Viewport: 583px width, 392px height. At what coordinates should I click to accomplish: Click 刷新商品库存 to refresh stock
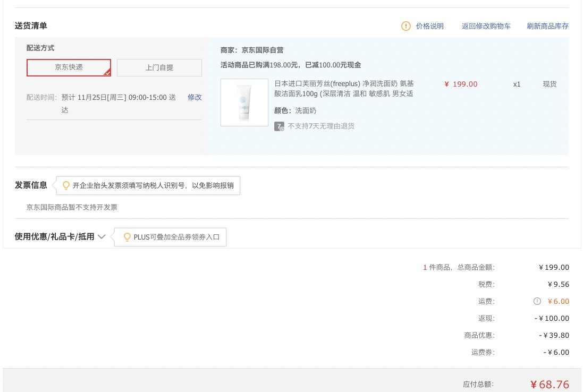coord(548,26)
